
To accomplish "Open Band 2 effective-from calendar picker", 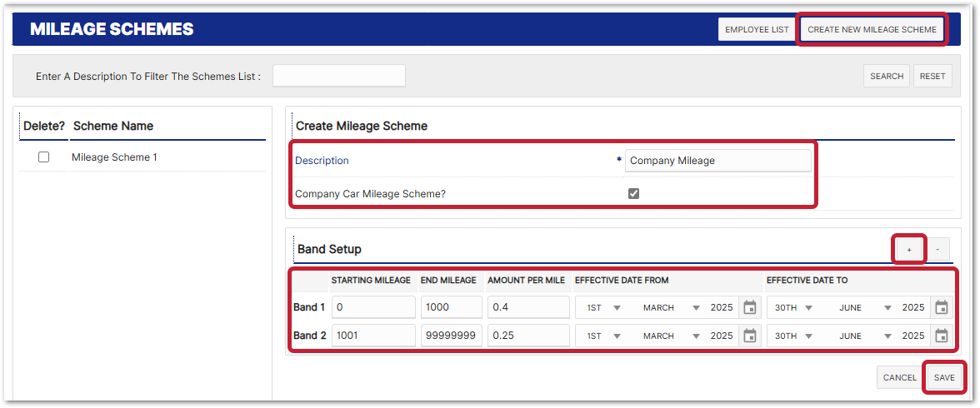I will 749,336.
